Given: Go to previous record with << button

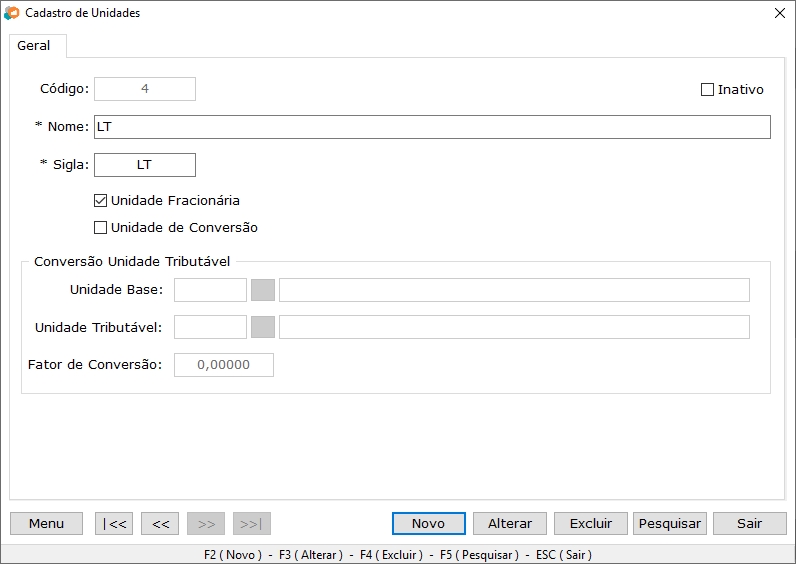Looking at the screenshot, I should [x=160, y=523].
